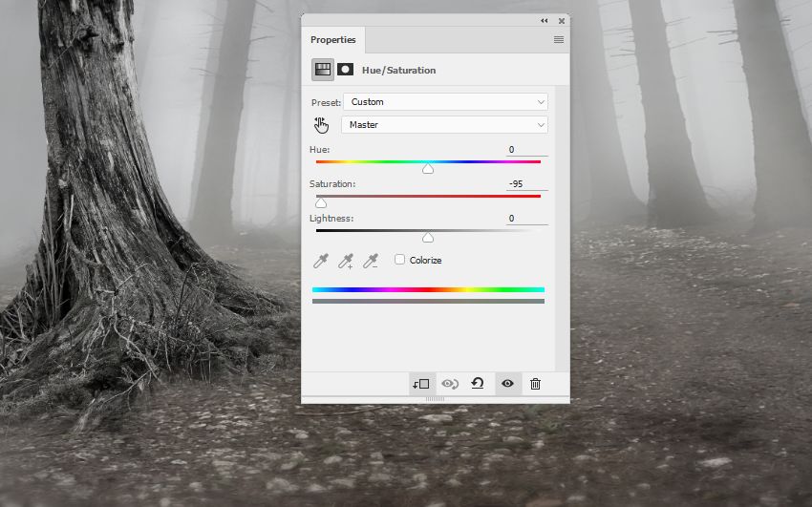Select the Properties tab
The width and height of the screenshot is (812, 507).
click(x=333, y=40)
